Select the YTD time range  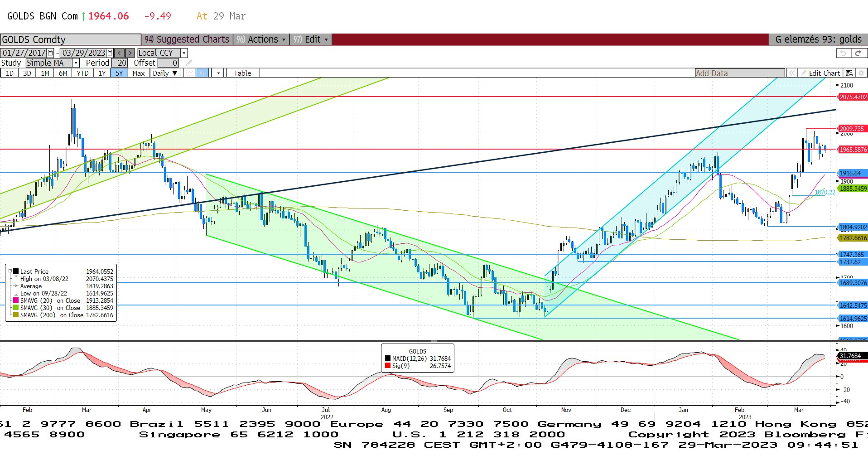(x=82, y=73)
